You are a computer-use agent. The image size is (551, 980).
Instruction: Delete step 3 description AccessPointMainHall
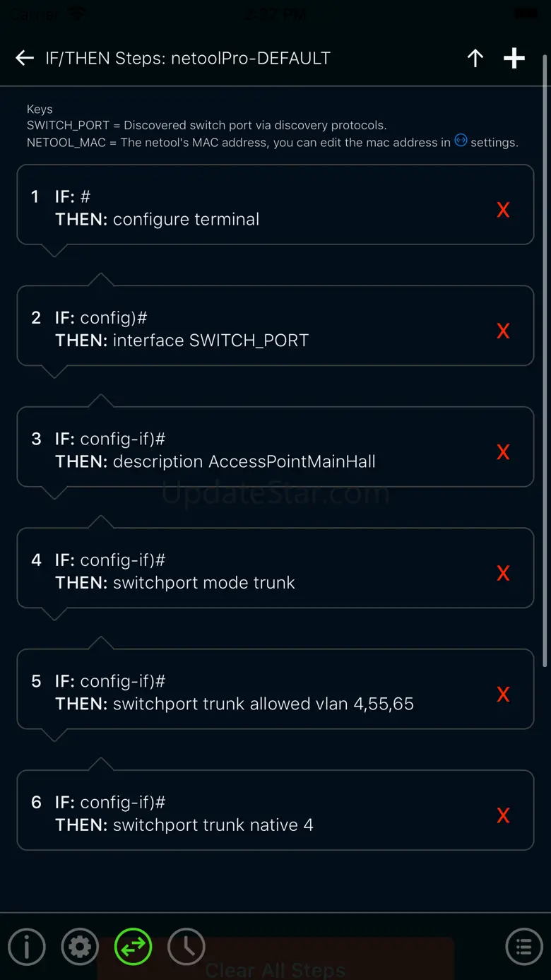point(503,452)
